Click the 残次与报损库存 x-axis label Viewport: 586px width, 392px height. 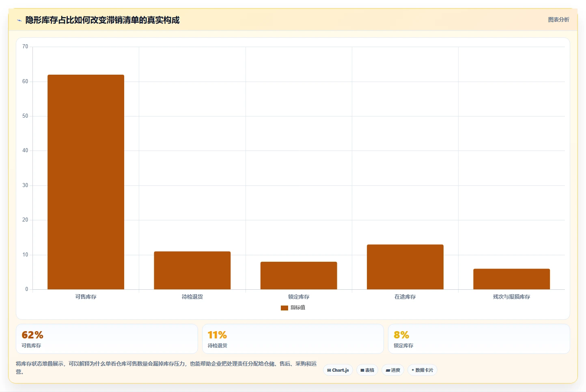[511, 297]
